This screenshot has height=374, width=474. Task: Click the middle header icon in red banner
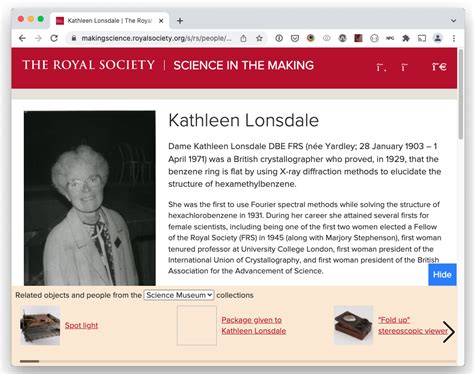pyautogui.click(x=404, y=67)
